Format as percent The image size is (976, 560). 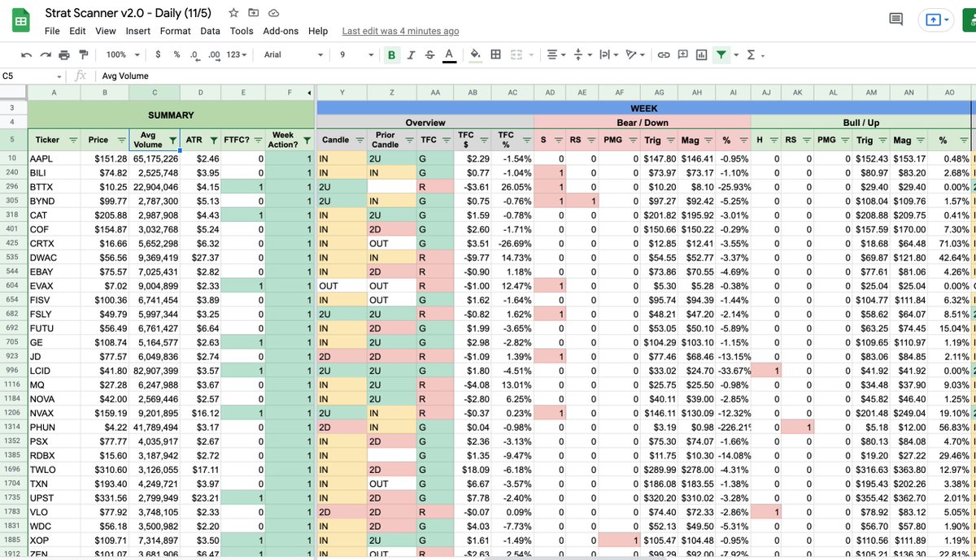[176, 54]
